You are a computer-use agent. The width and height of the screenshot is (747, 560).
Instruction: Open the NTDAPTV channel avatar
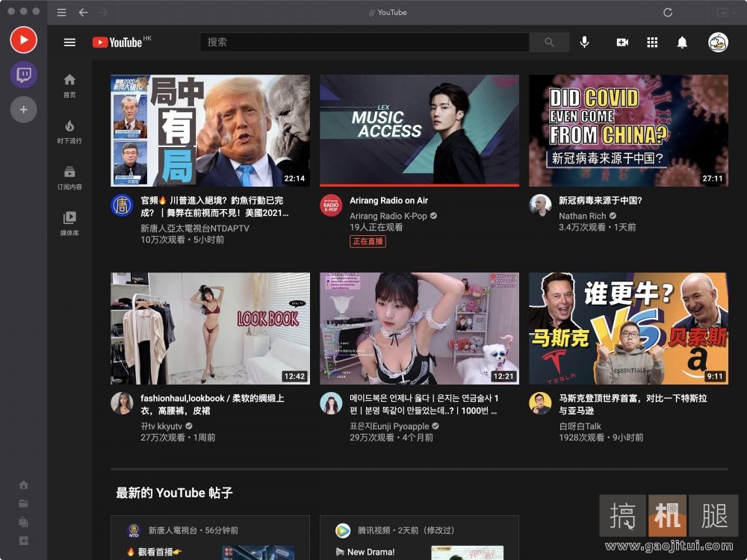122,206
